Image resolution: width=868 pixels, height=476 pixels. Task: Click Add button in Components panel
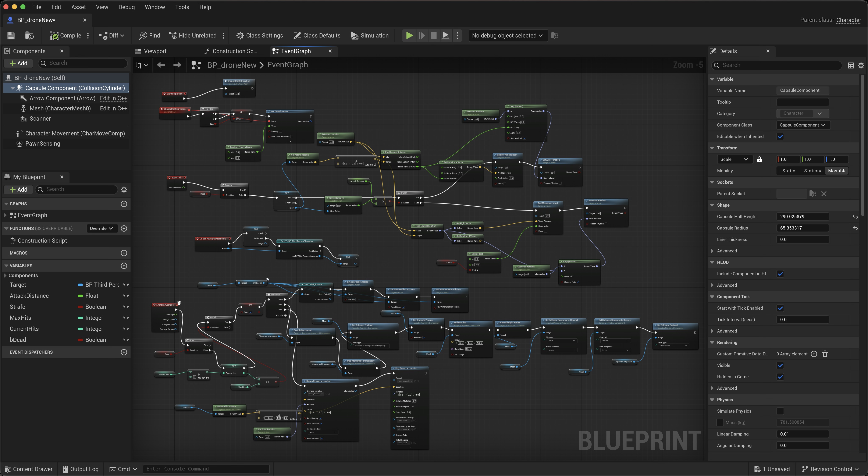point(18,63)
